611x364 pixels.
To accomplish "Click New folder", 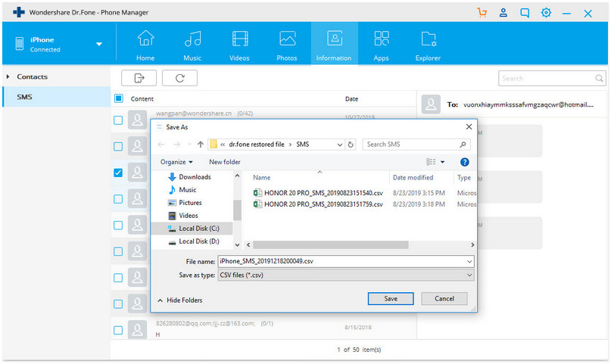I will pos(224,162).
